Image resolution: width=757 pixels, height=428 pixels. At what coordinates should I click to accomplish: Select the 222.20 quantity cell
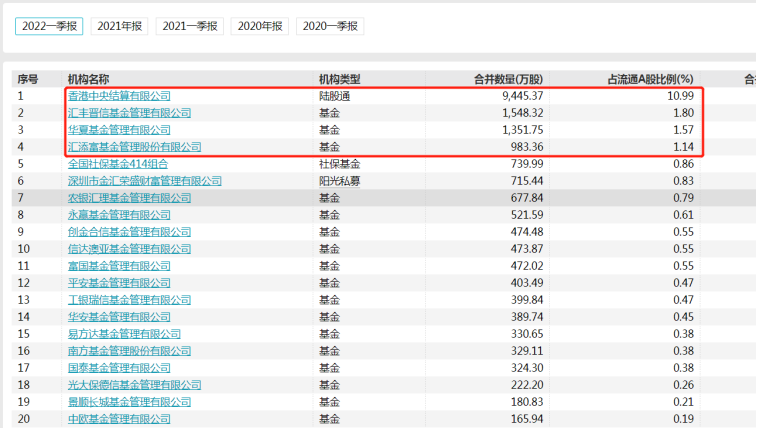527,385
